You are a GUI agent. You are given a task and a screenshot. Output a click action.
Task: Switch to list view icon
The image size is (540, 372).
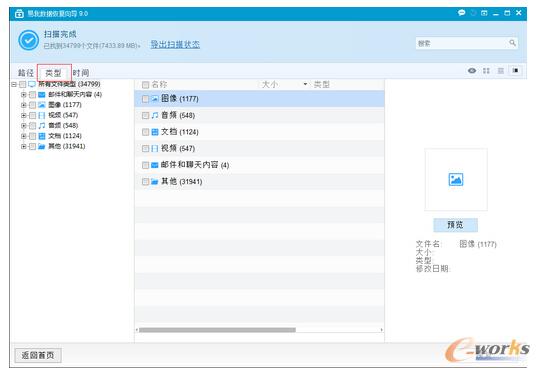[501, 71]
